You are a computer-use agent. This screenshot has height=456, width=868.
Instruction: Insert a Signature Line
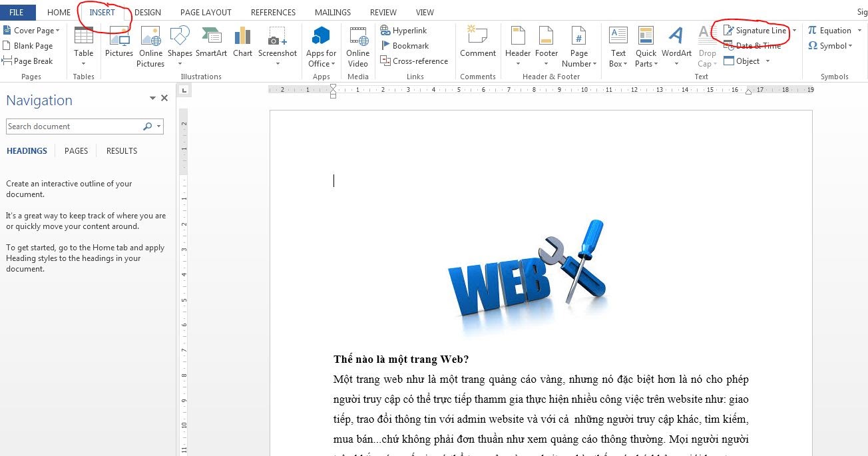point(755,31)
